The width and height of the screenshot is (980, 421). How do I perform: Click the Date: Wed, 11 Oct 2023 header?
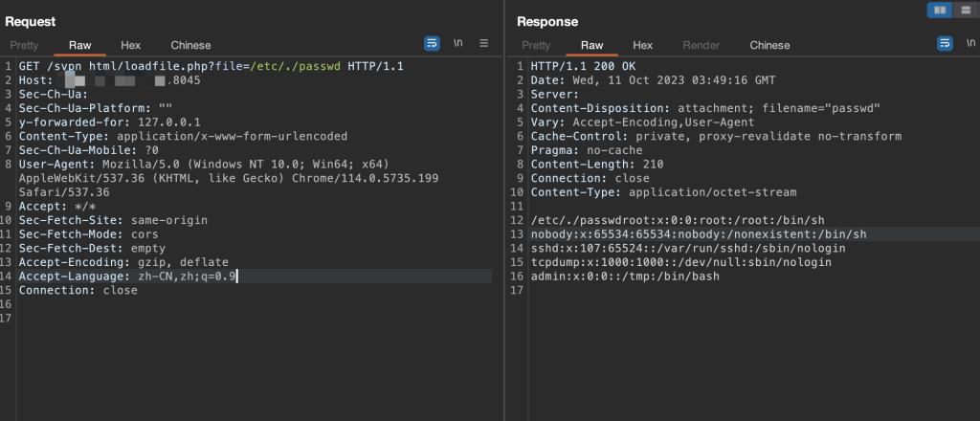pos(653,80)
